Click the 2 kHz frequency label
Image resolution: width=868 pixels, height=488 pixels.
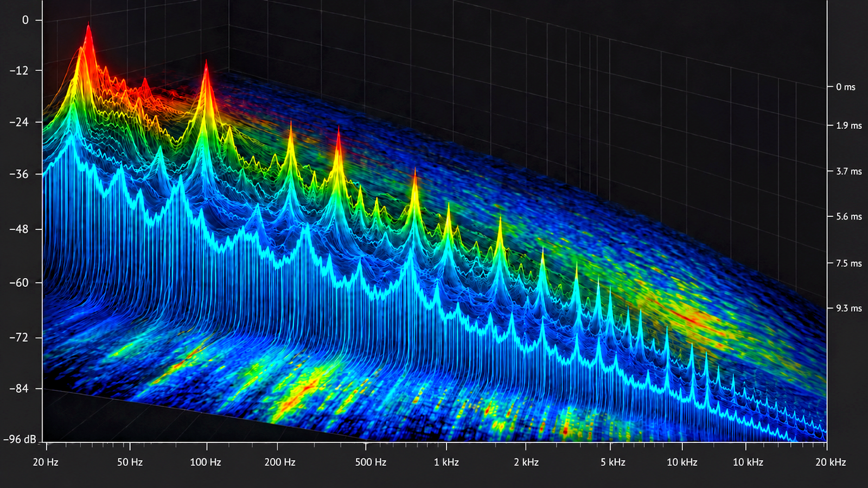click(x=526, y=462)
